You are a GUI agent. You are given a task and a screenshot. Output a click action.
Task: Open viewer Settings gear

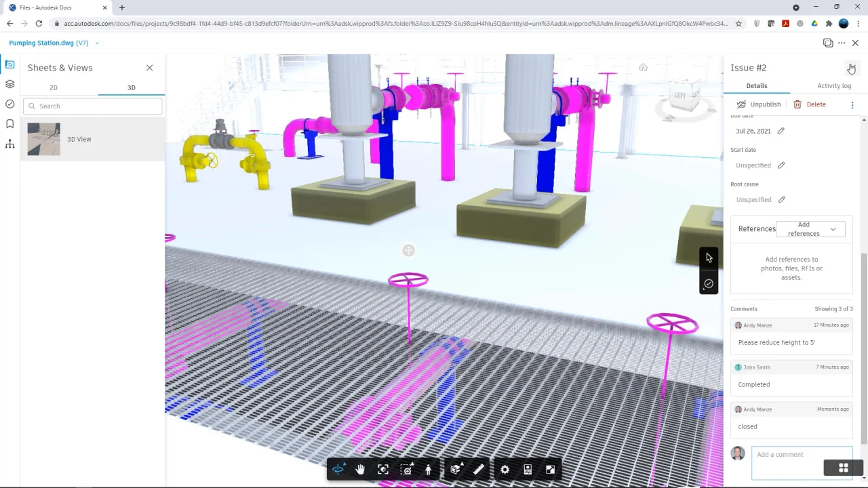click(x=505, y=469)
